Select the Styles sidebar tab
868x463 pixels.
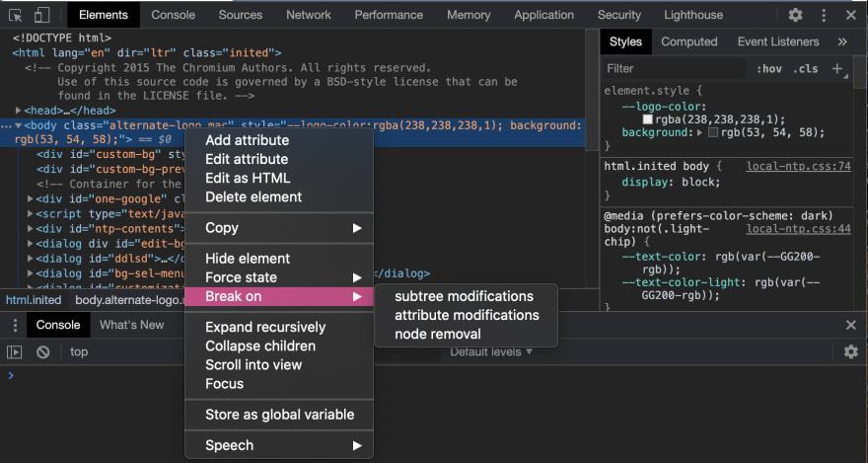(625, 41)
